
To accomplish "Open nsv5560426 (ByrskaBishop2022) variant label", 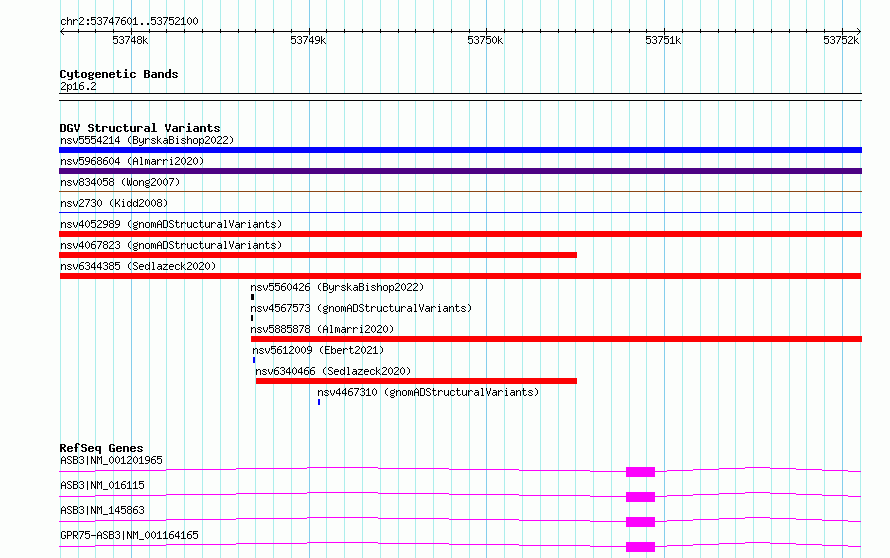I will (x=337, y=287).
